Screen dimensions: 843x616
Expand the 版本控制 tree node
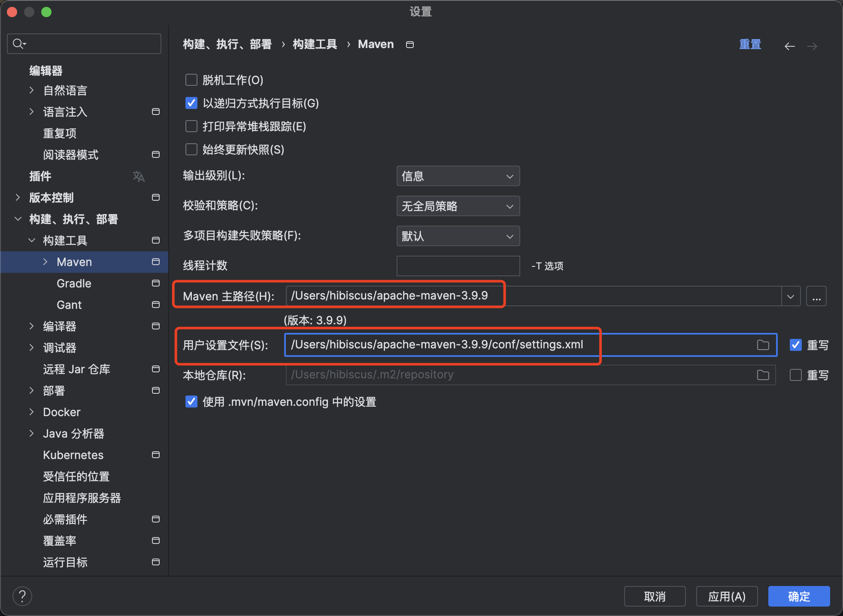click(18, 197)
